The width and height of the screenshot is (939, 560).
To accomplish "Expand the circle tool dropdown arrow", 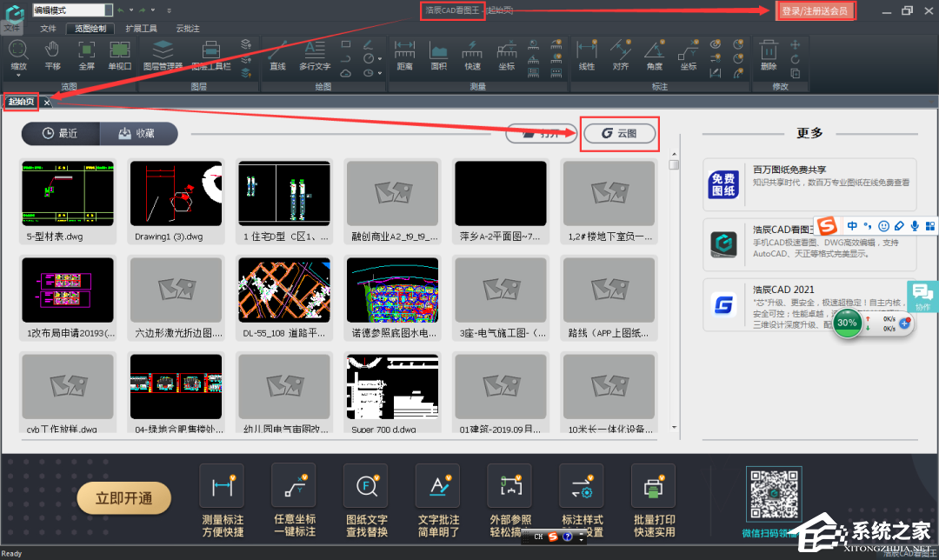I will click(380, 58).
